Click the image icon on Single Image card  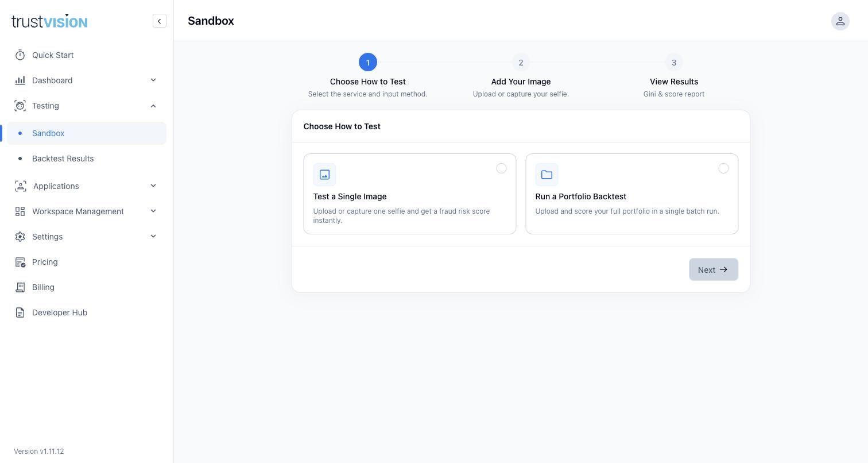[x=324, y=175]
